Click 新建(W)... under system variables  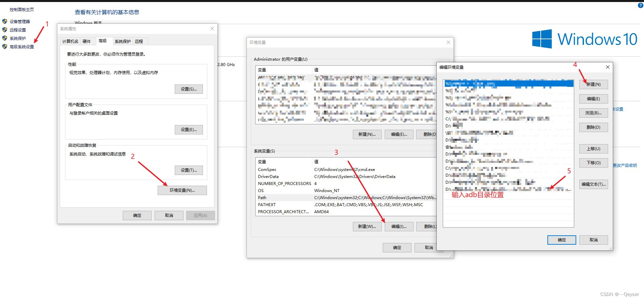point(367,227)
